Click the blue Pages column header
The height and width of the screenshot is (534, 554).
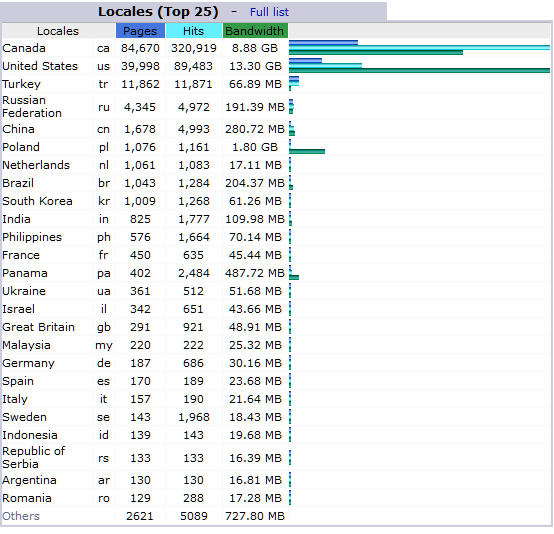[140, 31]
